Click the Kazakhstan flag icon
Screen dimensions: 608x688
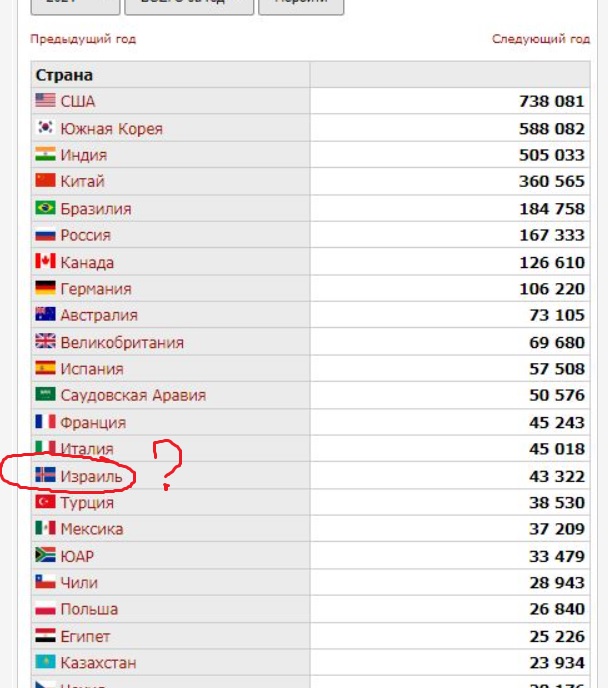(45, 662)
